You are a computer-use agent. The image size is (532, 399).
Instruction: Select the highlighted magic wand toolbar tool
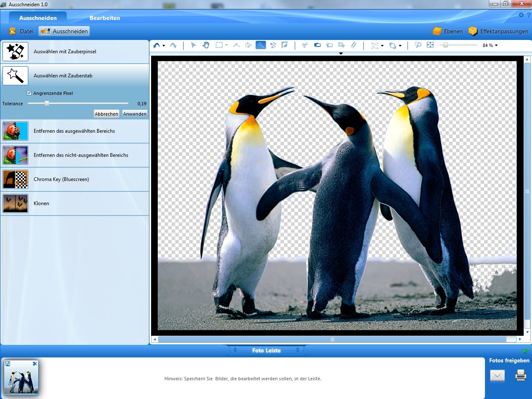pyautogui.click(x=261, y=45)
